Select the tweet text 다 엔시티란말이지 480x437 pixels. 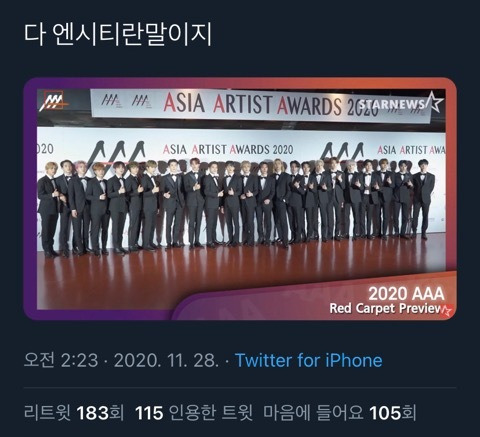[x=118, y=35]
